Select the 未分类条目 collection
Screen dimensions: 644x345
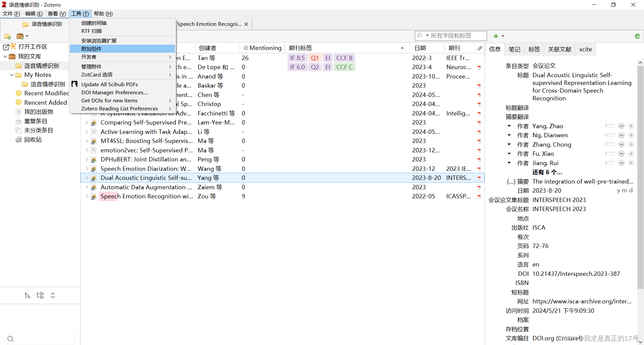tap(39, 130)
